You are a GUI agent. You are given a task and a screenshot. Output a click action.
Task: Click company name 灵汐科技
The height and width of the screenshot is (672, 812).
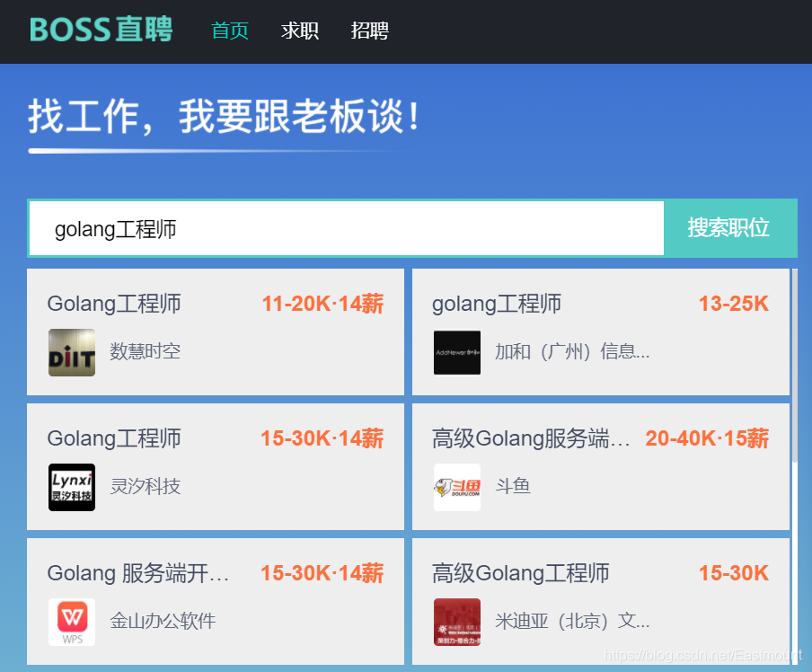tap(145, 487)
